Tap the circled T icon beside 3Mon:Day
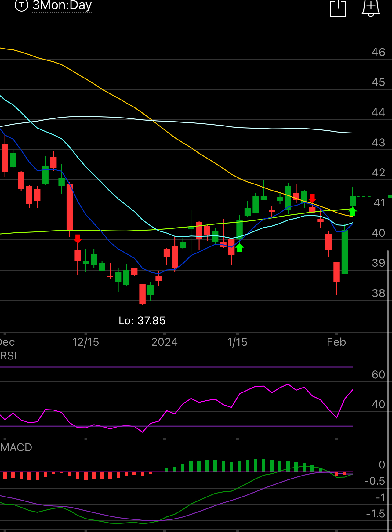Screen dimensions: 392x532 point(21,5)
